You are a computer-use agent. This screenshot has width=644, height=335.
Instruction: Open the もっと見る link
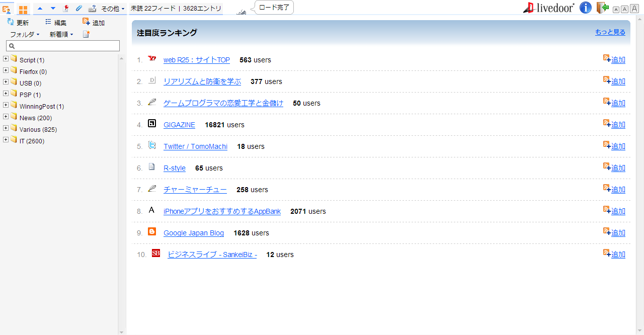pos(610,32)
